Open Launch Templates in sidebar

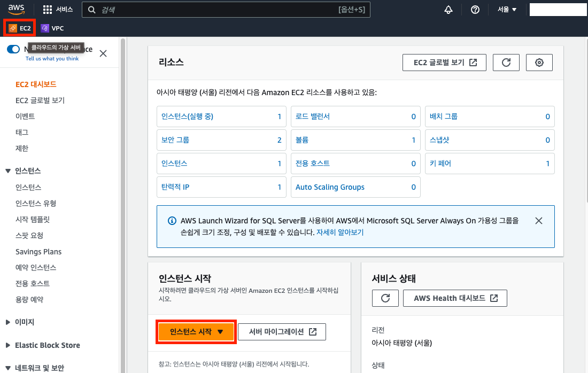(33, 220)
